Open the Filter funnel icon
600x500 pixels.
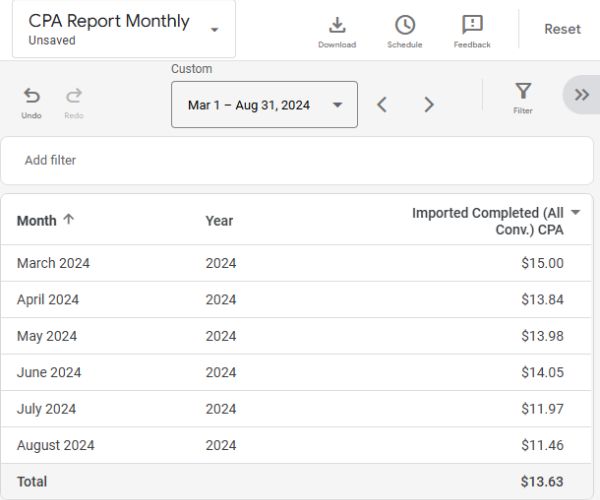pyautogui.click(x=523, y=97)
